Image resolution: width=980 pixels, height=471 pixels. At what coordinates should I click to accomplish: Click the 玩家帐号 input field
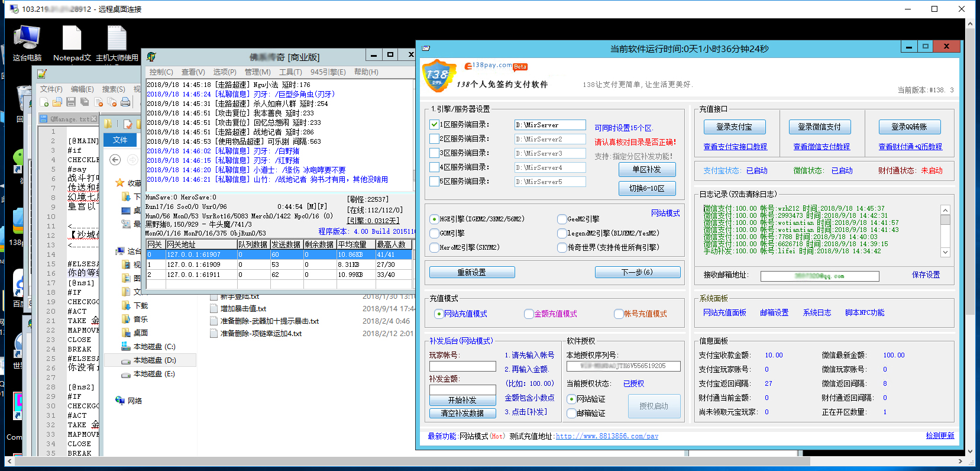(462, 366)
